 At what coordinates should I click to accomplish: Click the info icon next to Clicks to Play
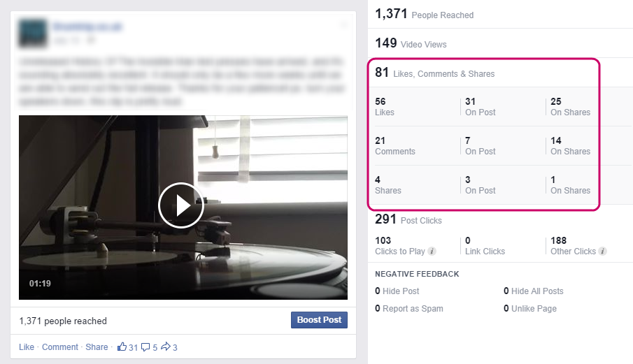pyautogui.click(x=432, y=251)
